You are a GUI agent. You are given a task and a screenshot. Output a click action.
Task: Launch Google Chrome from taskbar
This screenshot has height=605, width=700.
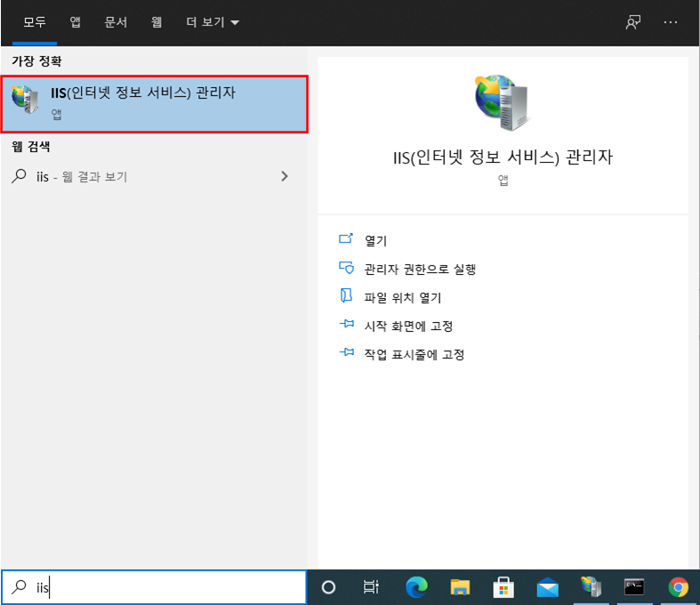pos(678,587)
